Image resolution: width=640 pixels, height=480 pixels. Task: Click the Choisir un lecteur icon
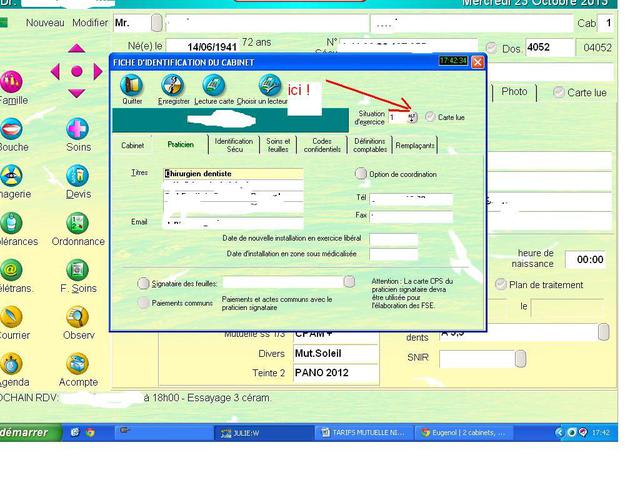[268, 86]
